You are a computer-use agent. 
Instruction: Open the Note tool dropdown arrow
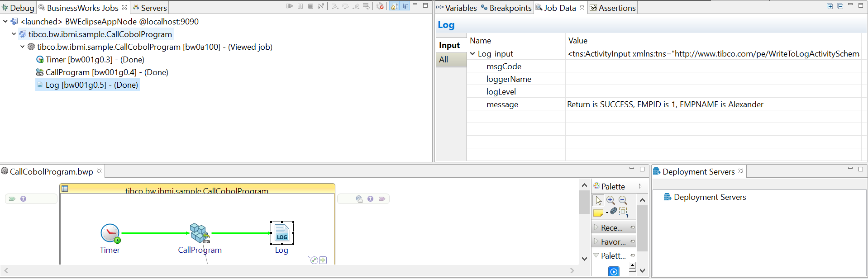pos(606,213)
